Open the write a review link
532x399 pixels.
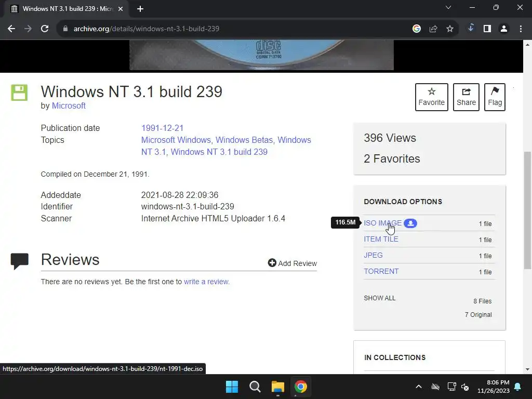pyautogui.click(x=206, y=282)
